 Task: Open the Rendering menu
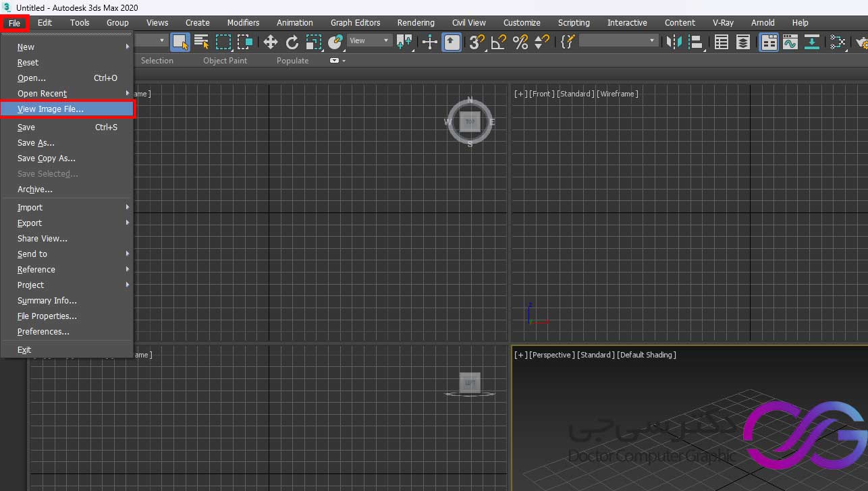tap(416, 23)
